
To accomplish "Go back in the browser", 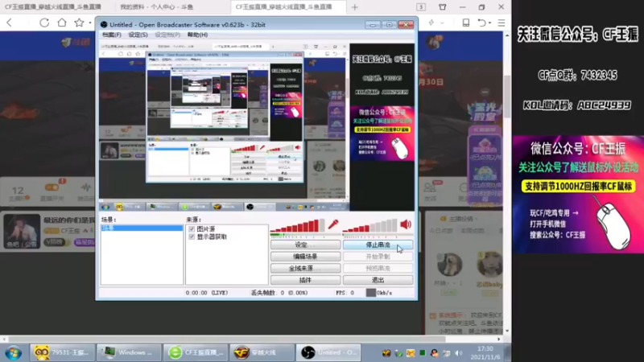I will pos(10,23).
